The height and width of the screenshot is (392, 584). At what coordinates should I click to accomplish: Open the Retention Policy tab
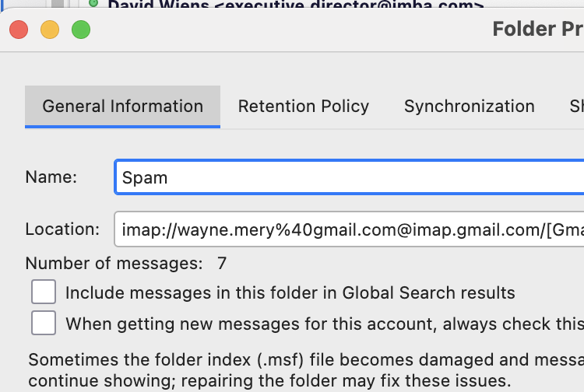(x=304, y=107)
